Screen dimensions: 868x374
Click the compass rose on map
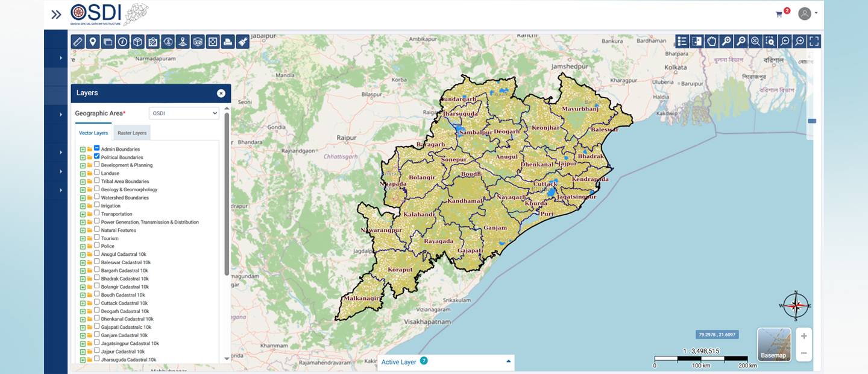[796, 306]
